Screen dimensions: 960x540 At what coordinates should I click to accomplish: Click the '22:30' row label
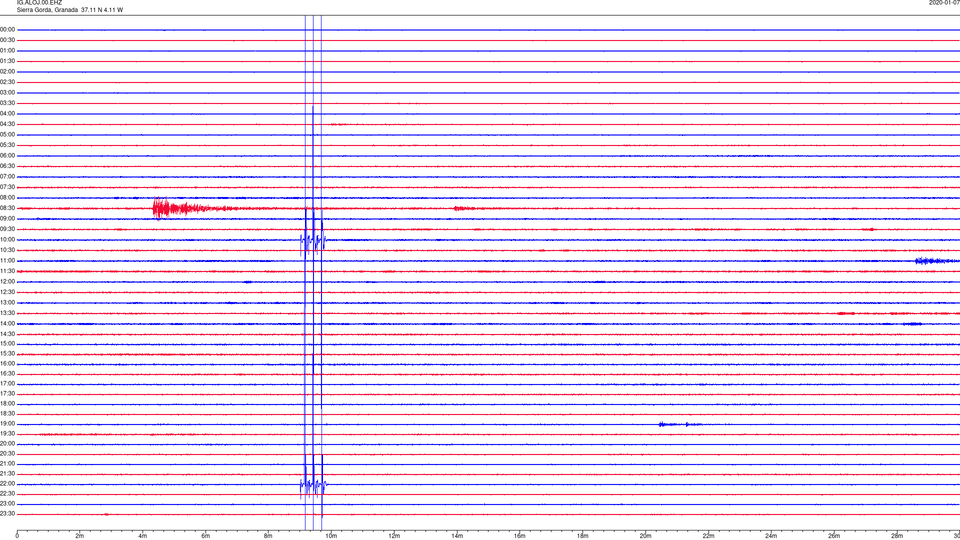pyautogui.click(x=7, y=493)
